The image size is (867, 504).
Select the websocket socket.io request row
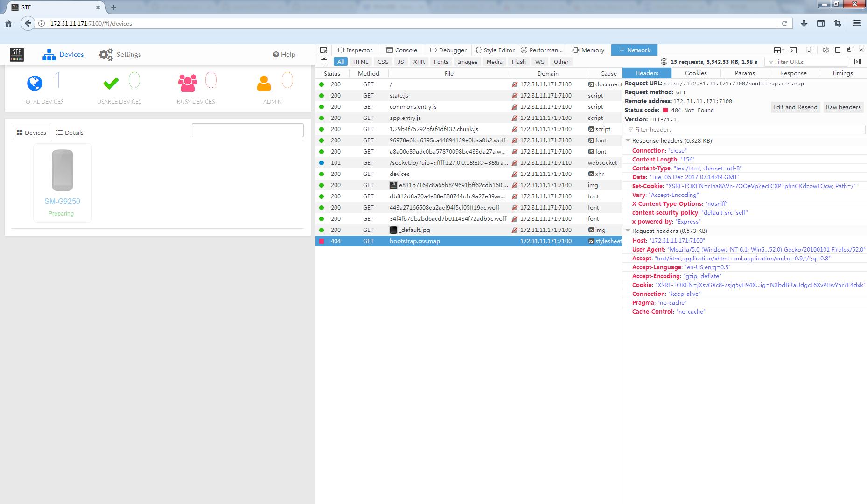(x=469, y=163)
